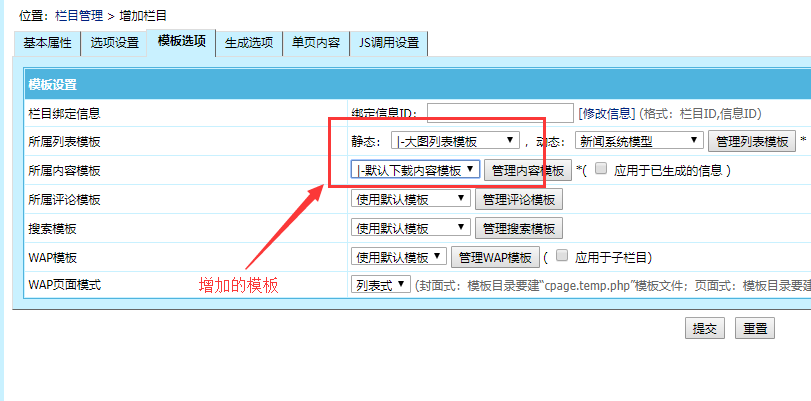Tick the 应用于子栏目 checkbox
The width and height of the screenshot is (811, 401).
(x=562, y=256)
